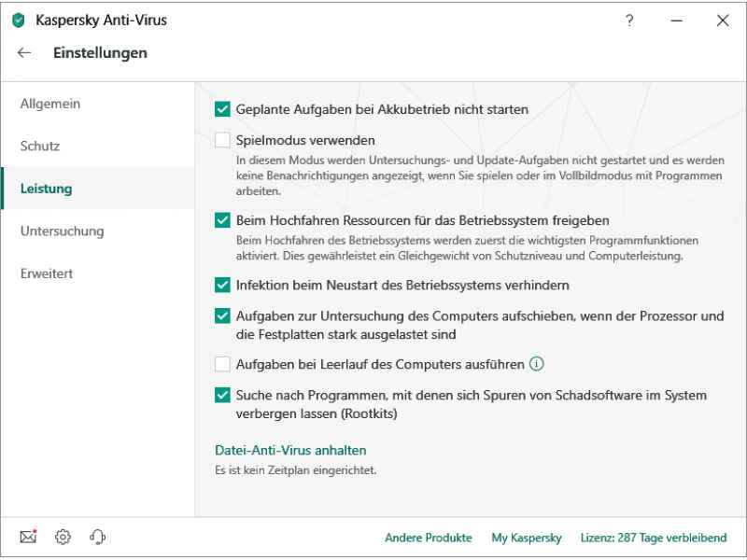Open settings via the gear icon

click(63, 537)
